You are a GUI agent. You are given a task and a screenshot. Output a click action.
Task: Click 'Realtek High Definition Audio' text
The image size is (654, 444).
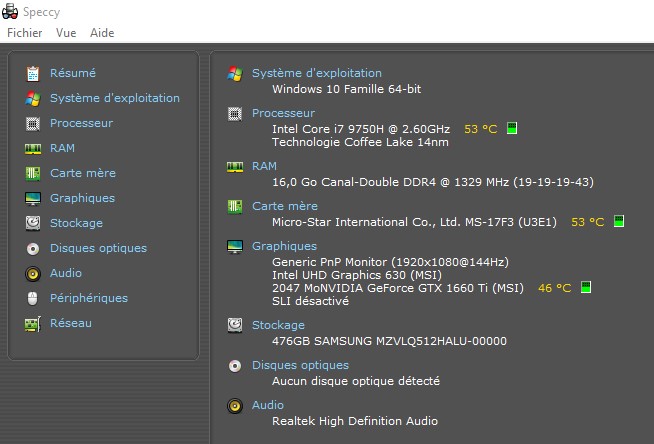(x=355, y=421)
